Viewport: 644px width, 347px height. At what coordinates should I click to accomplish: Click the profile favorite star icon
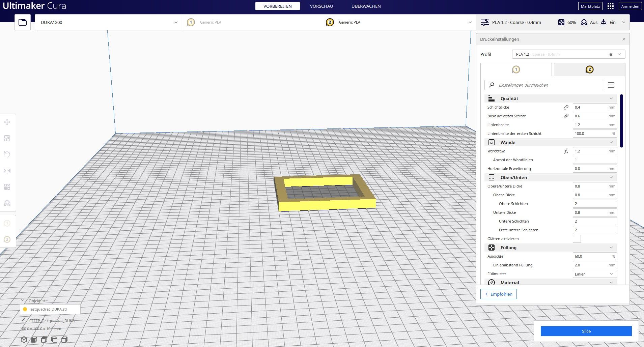(611, 54)
